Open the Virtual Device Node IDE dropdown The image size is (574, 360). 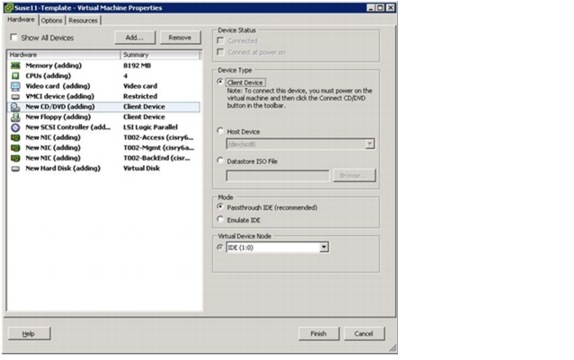277,248
